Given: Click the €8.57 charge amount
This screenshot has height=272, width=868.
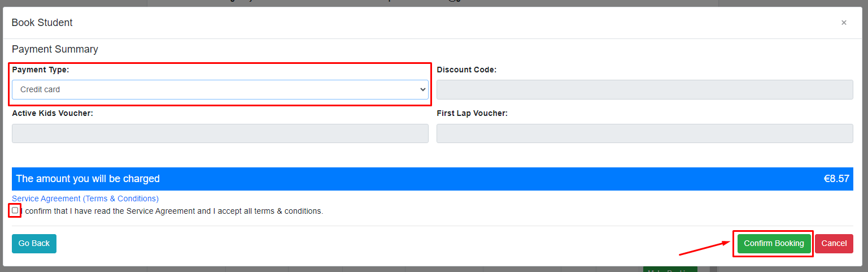Looking at the screenshot, I should click(x=836, y=179).
